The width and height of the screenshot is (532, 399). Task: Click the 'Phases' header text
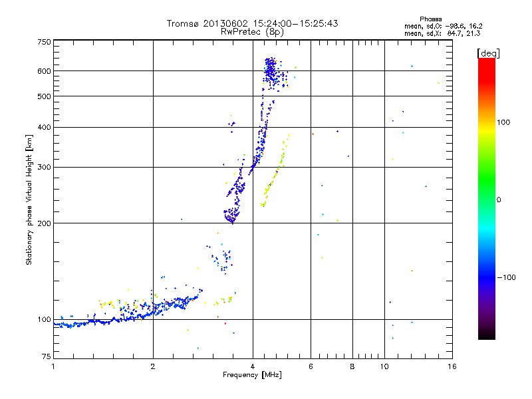coord(430,19)
